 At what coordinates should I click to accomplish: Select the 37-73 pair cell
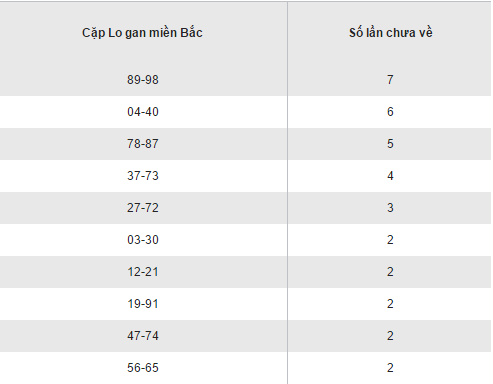pos(143,176)
